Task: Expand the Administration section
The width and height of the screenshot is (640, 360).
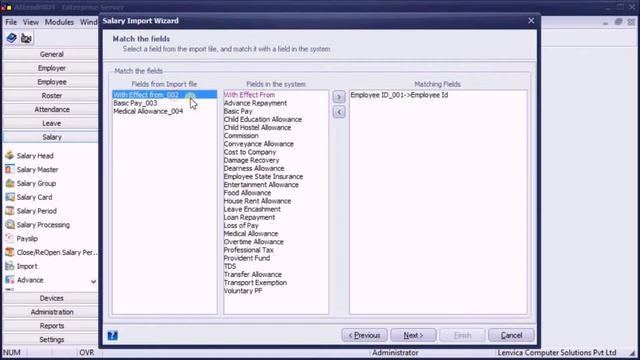Action: [x=51, y=312]
